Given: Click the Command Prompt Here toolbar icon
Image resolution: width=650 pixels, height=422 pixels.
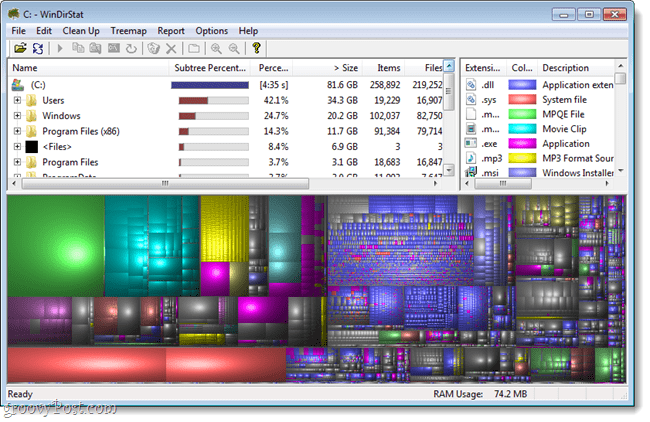Looking at the screenshot, I should [114, 49].
